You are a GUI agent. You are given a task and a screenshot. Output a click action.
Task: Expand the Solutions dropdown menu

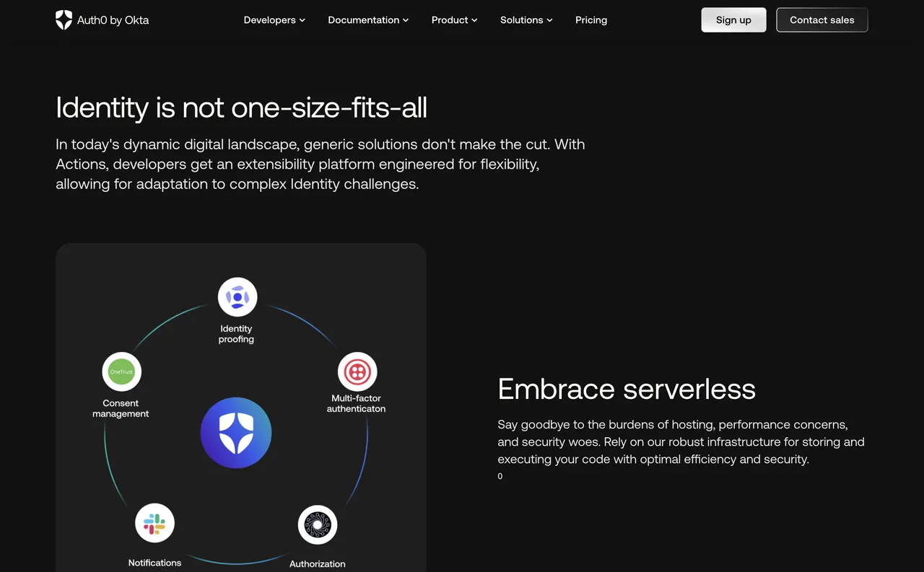point(526,19)
